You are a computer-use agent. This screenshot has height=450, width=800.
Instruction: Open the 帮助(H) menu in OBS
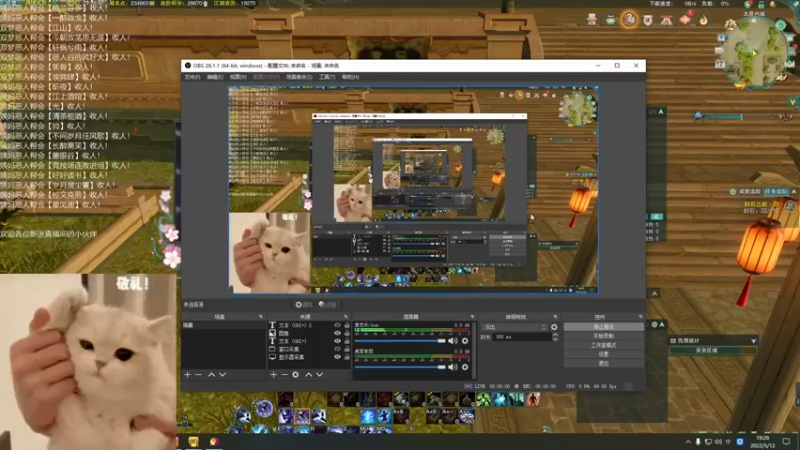351,77
